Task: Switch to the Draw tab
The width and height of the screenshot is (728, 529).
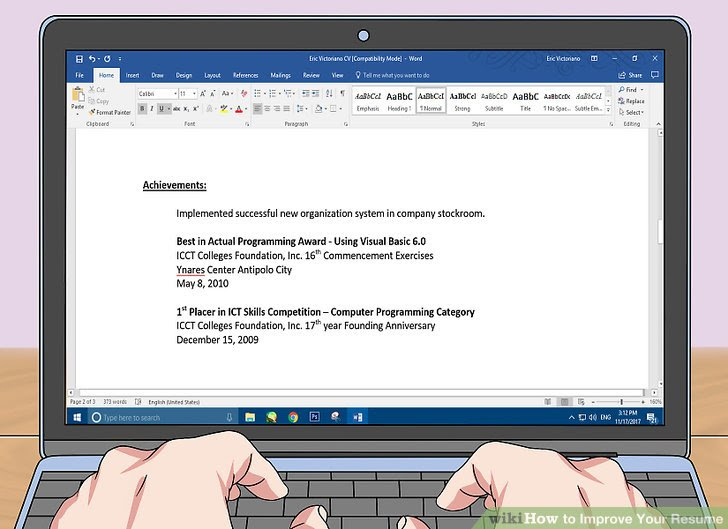Action: [x=157, y=75]
